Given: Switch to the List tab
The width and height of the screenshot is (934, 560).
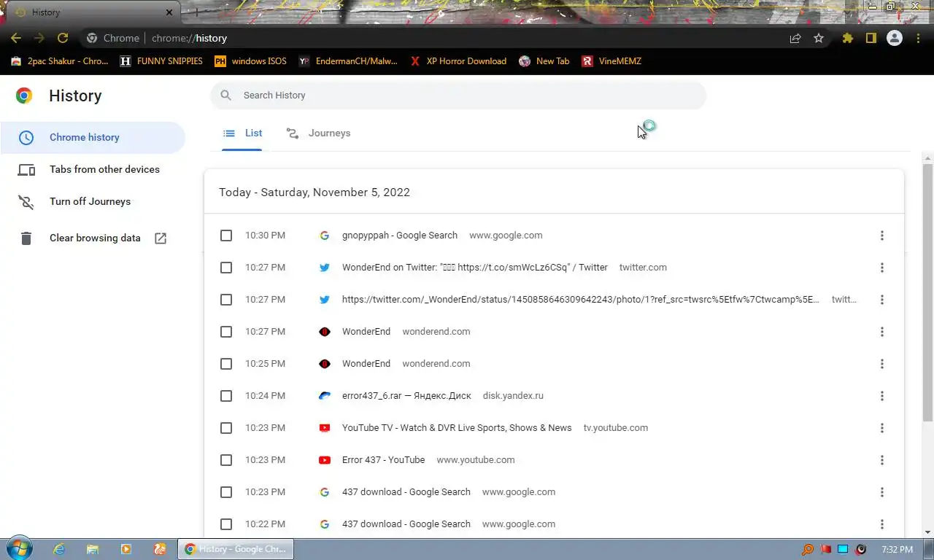Looking at the screenshot, I should pyautogui.click(x=242, y=133).
